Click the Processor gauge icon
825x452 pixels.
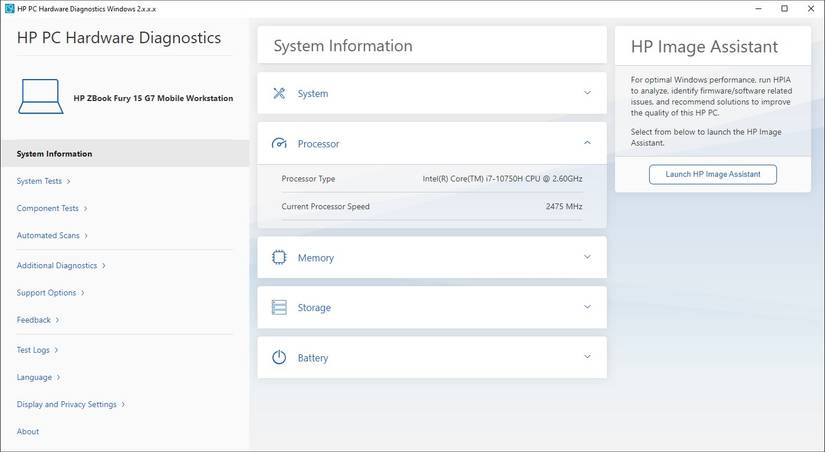[279, 144]
